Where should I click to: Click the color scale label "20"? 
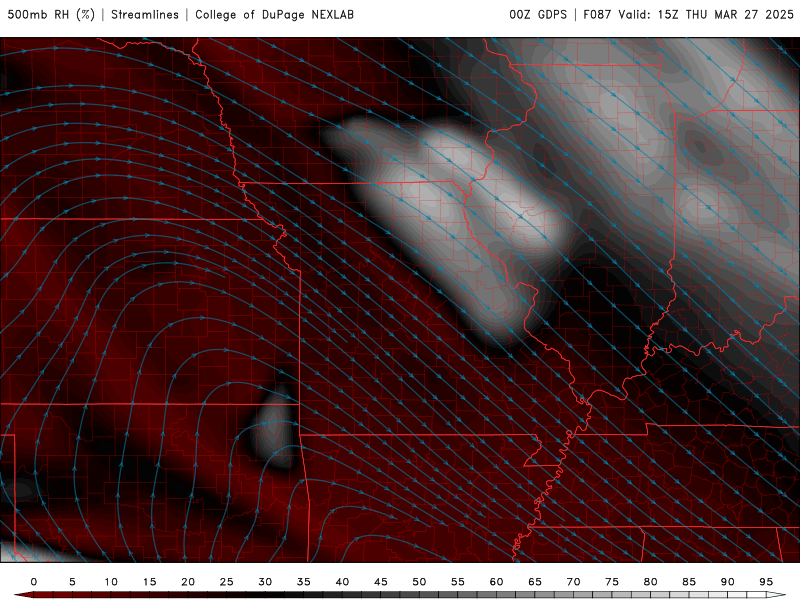pyautogui.click(x=188, y=582)
